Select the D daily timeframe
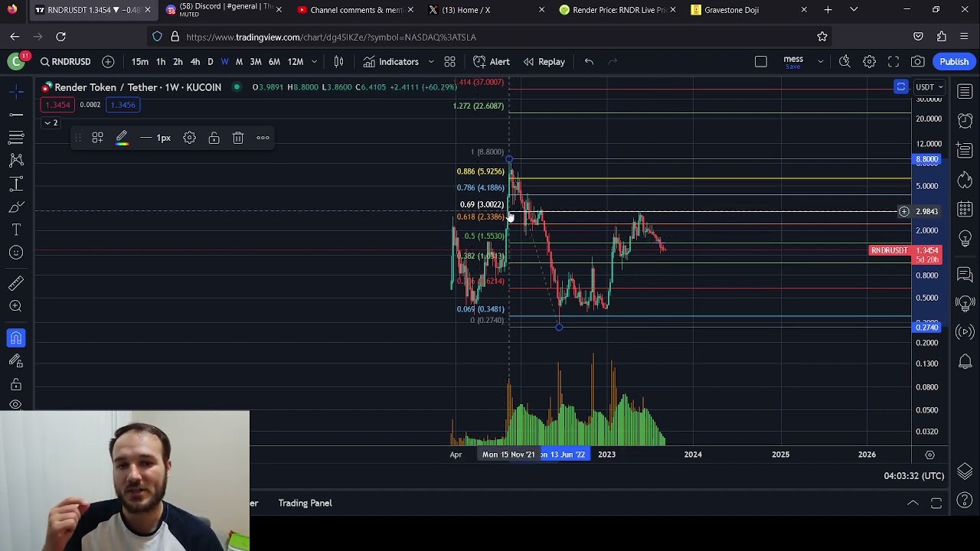Image resolution: width=980 pixels, height=551 pixels. click(211, 61)
